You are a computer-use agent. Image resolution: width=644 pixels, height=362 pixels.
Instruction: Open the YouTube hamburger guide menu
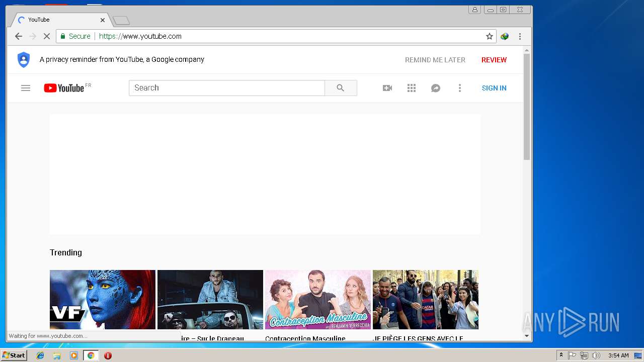(26, 88)
